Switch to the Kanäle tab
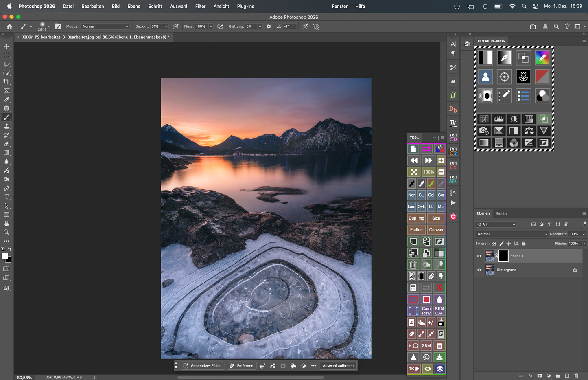The width and height of the screenshot is (588, 380). 501,213
